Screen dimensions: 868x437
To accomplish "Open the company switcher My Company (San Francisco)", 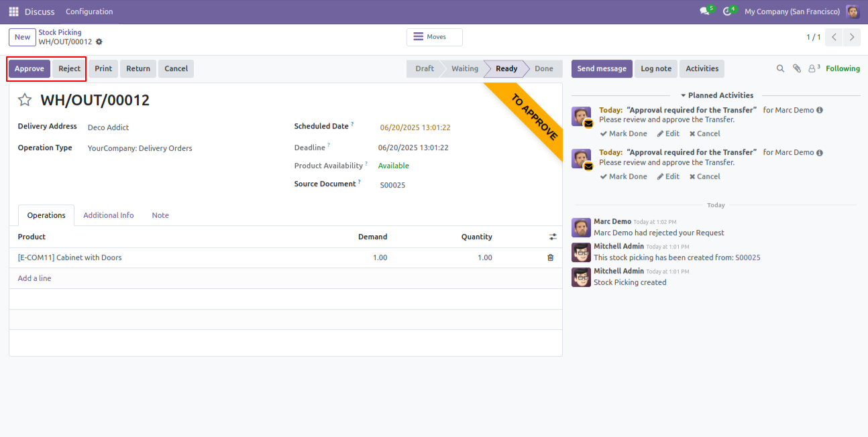I will click(792, 11).
